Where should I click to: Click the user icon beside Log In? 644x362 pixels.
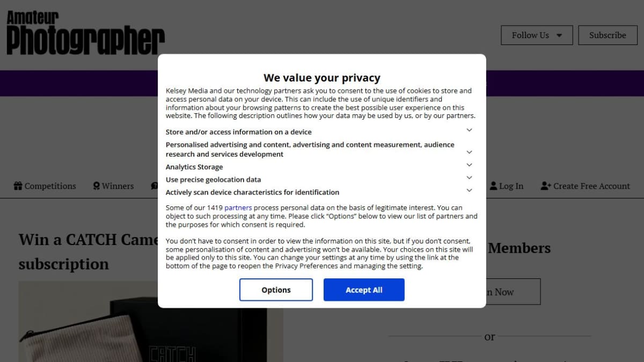tap(494, 186)
